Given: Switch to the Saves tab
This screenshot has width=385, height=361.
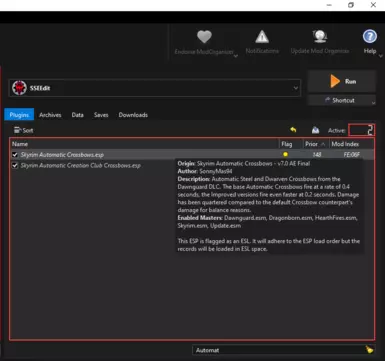Looking at the screenshot, I should 101,115.
